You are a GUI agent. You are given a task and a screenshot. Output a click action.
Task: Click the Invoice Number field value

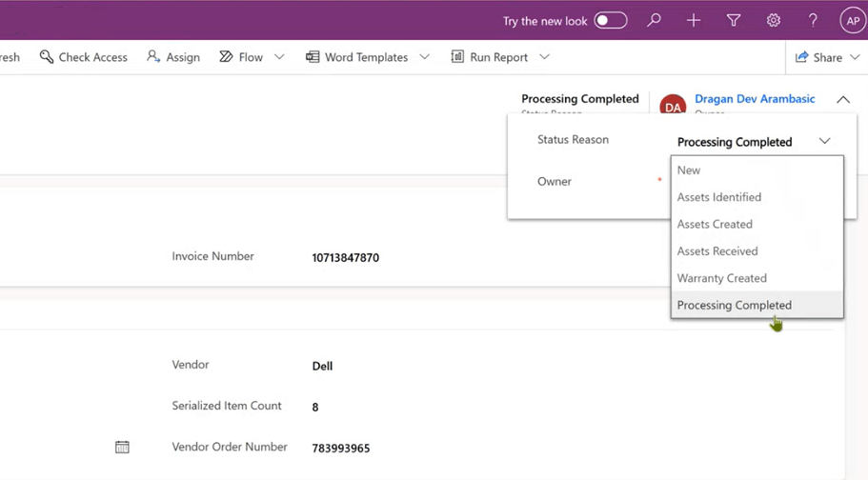click(346, 258)
